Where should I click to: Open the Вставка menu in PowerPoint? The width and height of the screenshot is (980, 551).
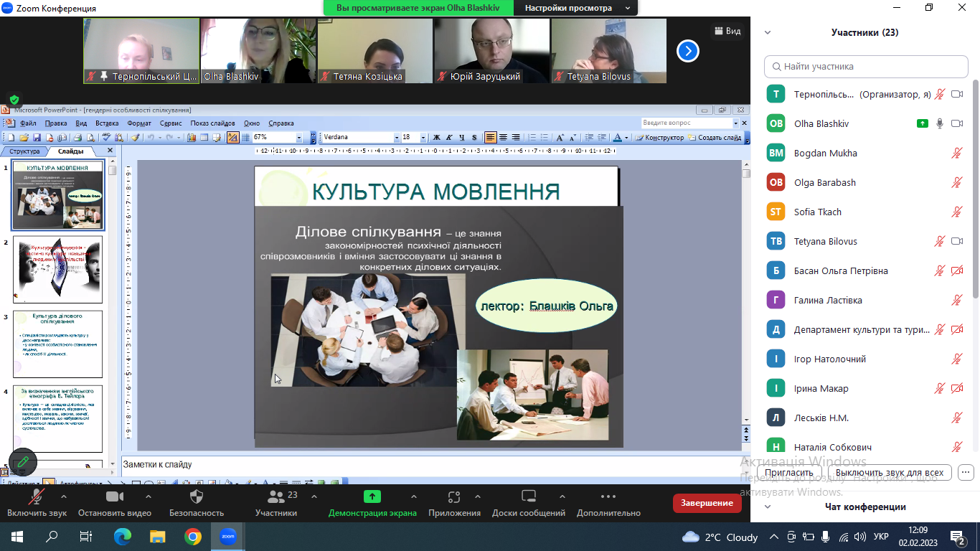coord(107,123)
